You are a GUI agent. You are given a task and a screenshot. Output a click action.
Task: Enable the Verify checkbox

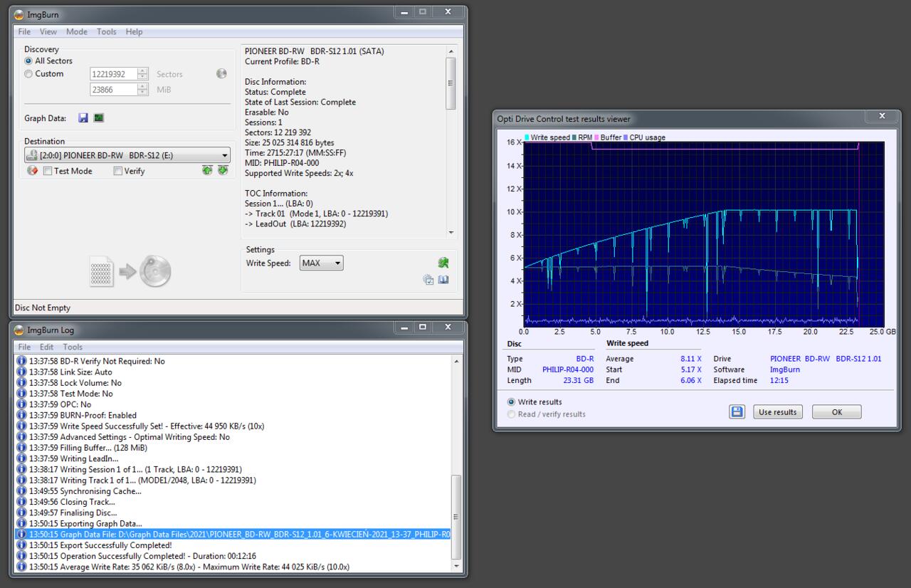(118, 171)
